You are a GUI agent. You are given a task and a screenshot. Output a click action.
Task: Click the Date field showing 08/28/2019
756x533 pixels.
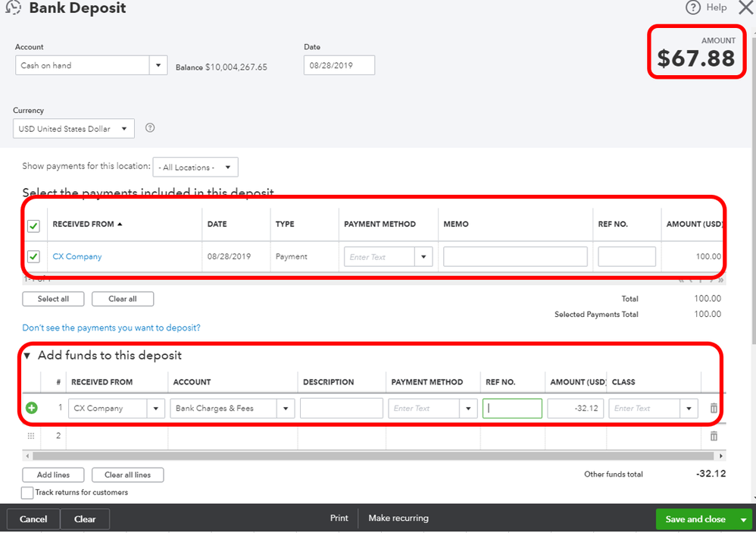click(339, 65)
